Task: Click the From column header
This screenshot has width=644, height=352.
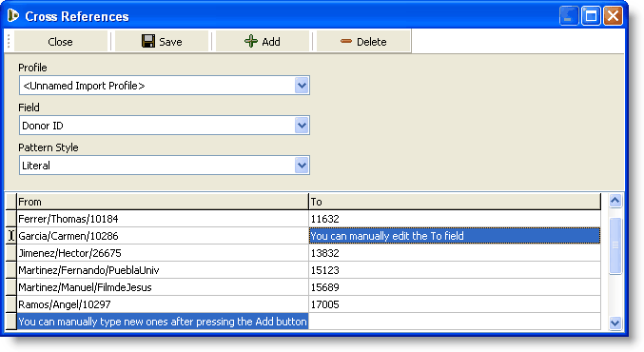Action: pos(163,202)
